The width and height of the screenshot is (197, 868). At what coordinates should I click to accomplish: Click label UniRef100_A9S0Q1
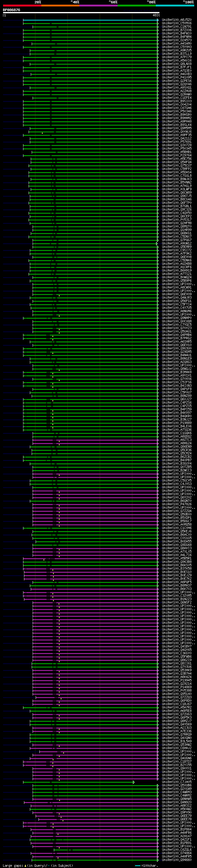(x=176, y=88)
